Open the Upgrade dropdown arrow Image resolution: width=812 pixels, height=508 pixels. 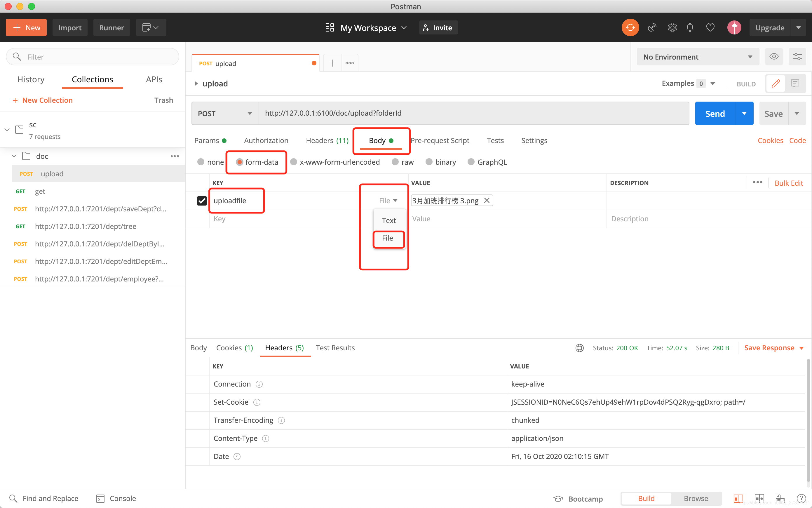click(799, 27)
